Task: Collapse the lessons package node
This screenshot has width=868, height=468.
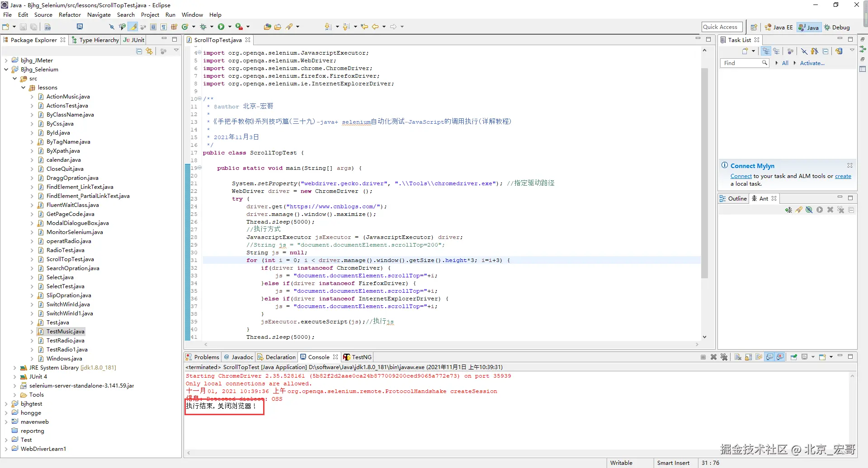Action: point(24,88)
